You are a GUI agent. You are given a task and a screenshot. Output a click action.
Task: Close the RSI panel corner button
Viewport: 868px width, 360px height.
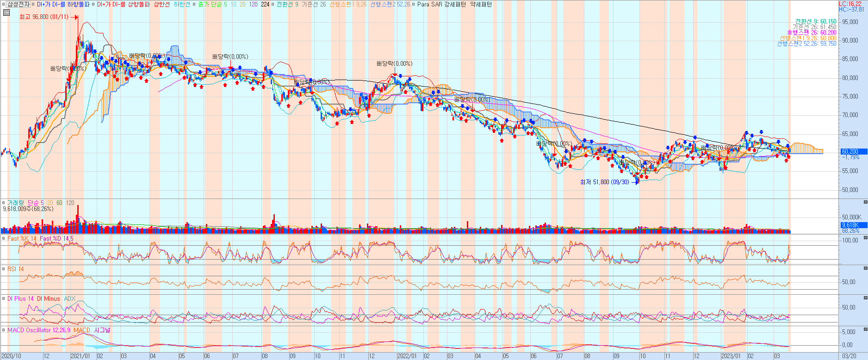(865, 268)
